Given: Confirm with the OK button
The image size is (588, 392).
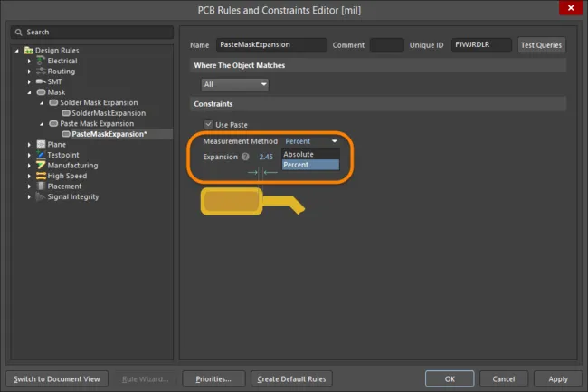Looking at the screenshot, I should pos(450,378).
